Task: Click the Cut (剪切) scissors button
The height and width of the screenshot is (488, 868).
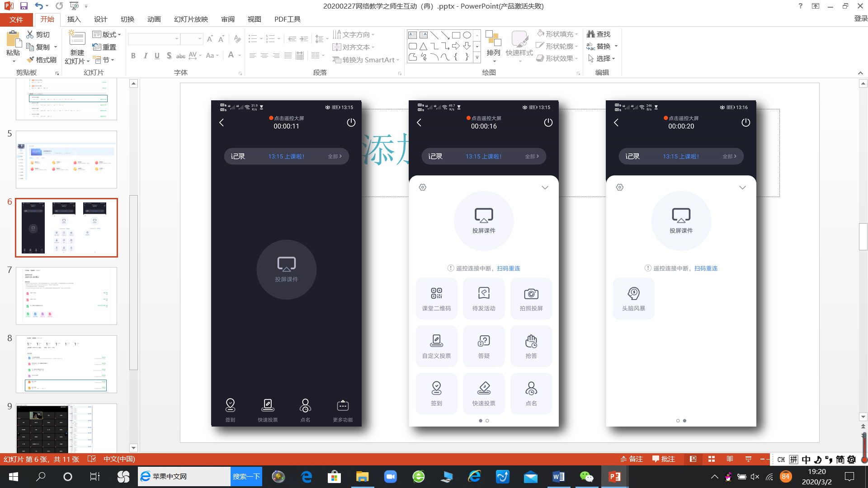Action: click(38, 34)
